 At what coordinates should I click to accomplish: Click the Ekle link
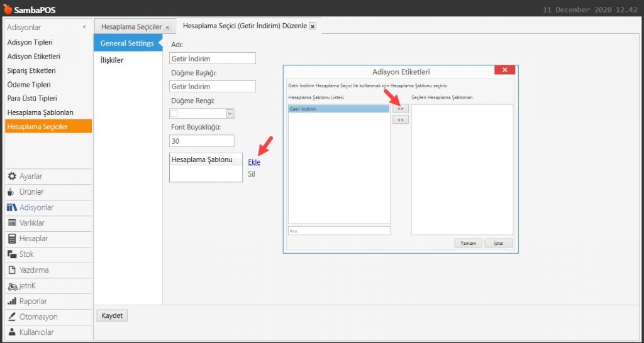click(254, 162)
